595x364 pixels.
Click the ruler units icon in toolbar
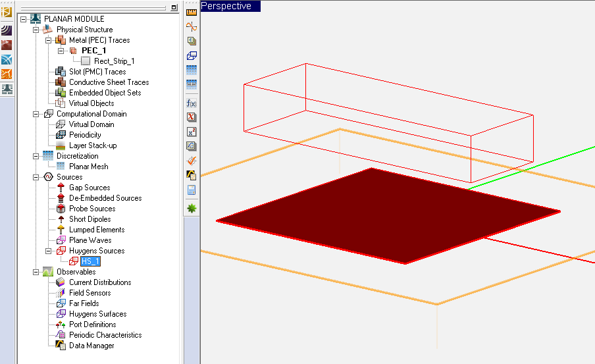pyautogui.click(x=192, y=11)
